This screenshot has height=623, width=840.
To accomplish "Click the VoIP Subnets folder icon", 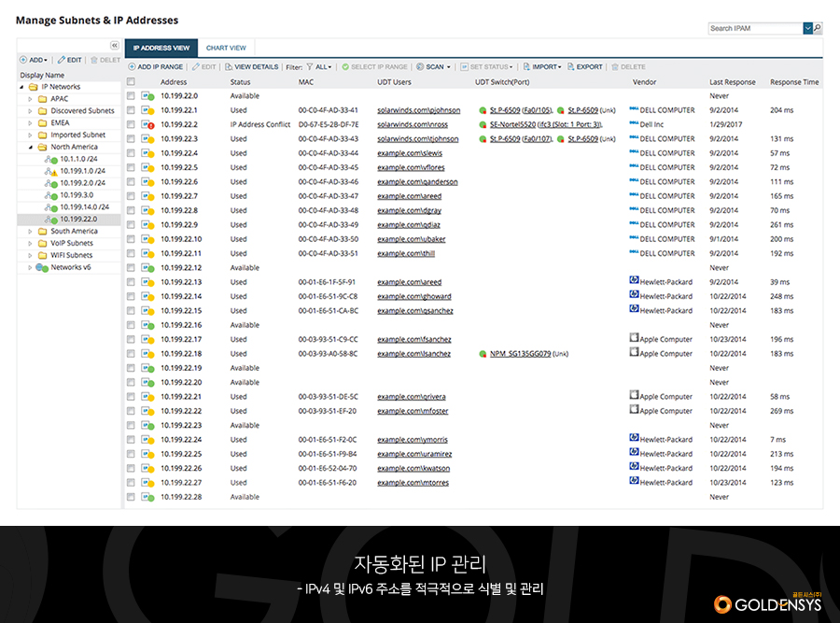I will coord(42,244).
